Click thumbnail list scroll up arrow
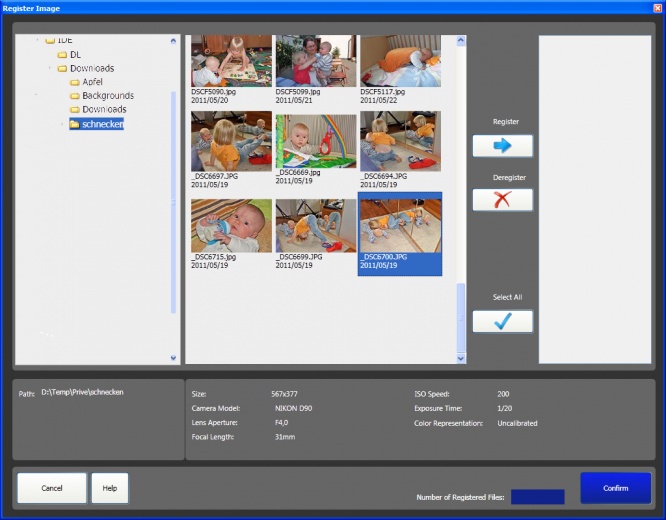This screenshot has height=520, width=666. pos(461,41)
